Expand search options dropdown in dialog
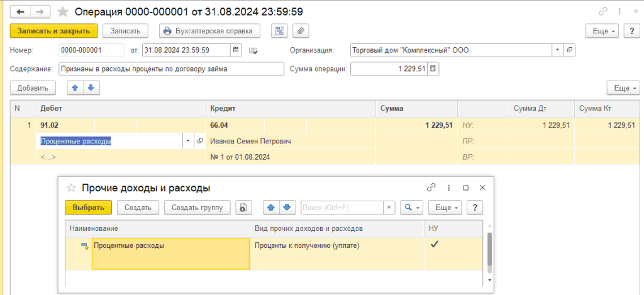This screenshot has height=295, width=644. tap(412, 208)
